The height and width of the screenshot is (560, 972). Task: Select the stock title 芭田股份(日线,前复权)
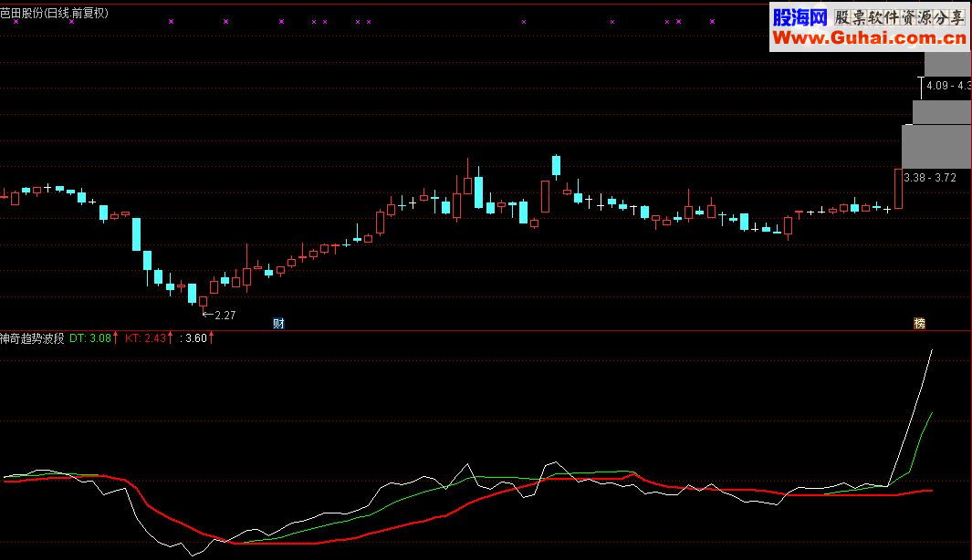tap(54, 13)
